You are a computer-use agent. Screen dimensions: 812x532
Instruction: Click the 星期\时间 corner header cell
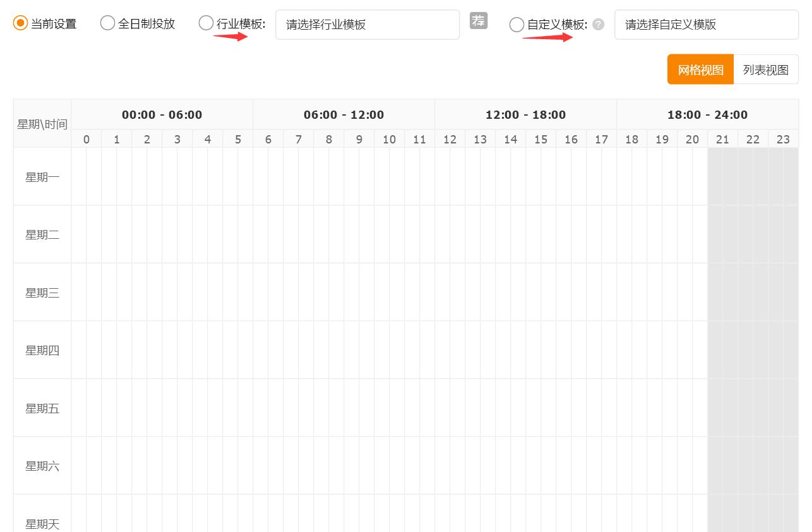42,123
